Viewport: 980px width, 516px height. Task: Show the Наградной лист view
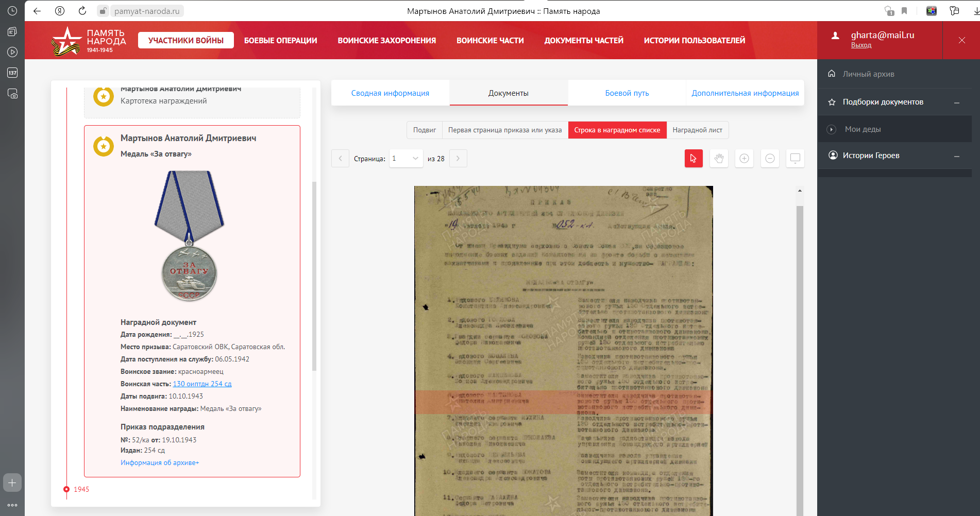click(x=697, y=130)
